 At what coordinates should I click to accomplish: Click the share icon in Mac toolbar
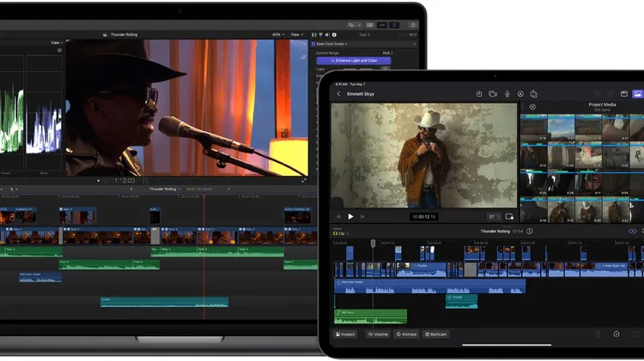click(413, 25)
